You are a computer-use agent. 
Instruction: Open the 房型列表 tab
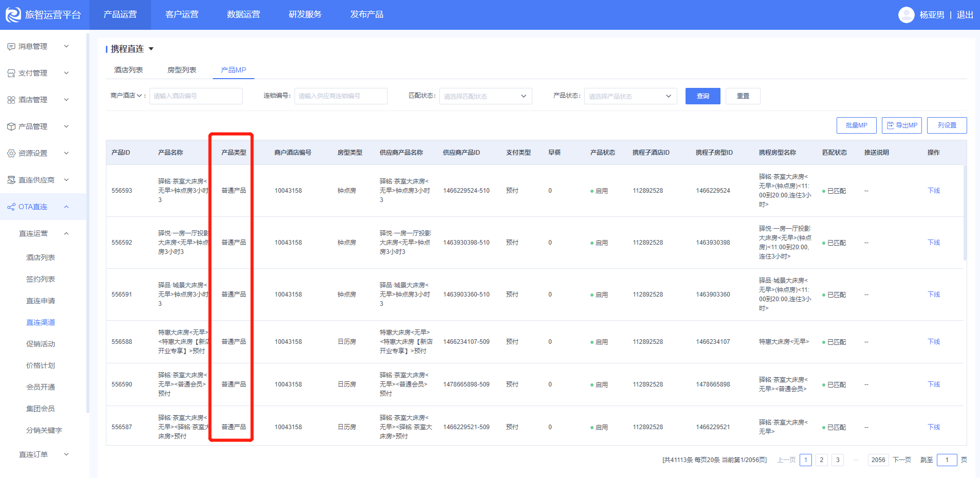[x=182, y=70]
